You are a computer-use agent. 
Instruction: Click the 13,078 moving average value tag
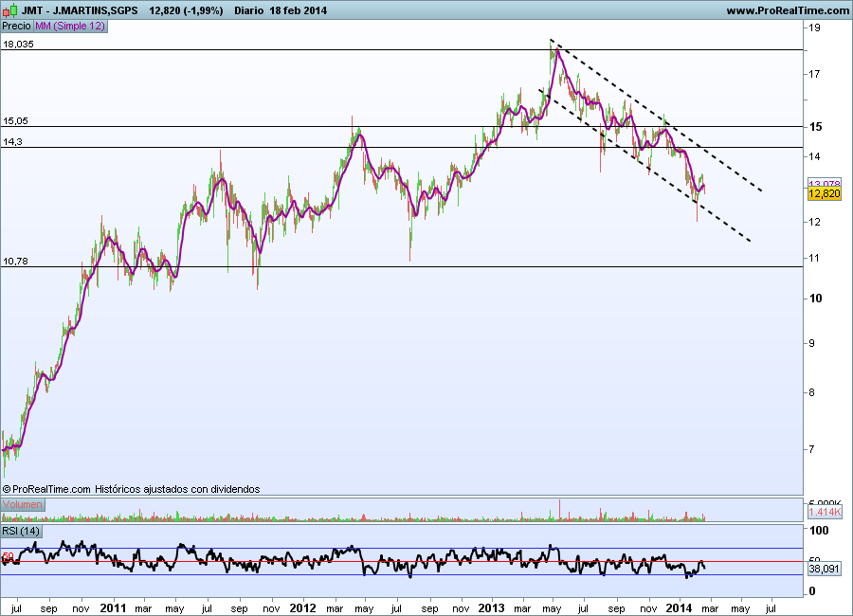[x=825, y=183]
